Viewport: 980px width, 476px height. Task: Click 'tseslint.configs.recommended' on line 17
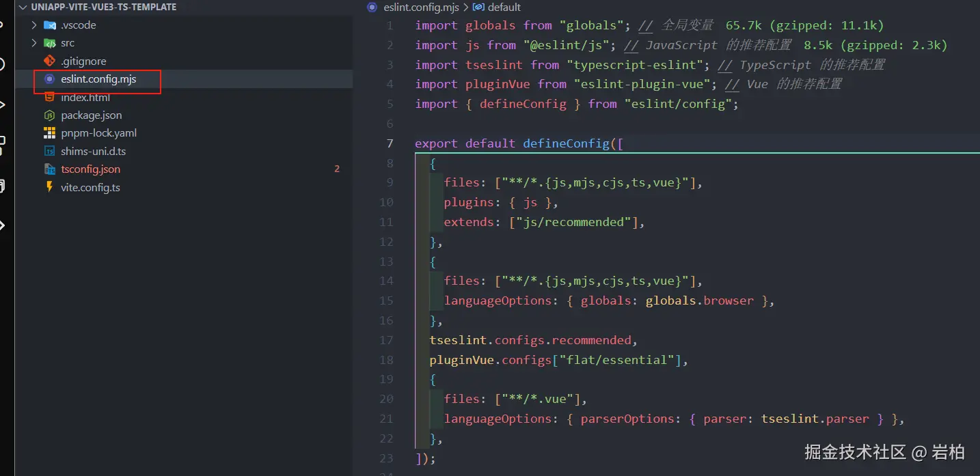tap(530, 340)
